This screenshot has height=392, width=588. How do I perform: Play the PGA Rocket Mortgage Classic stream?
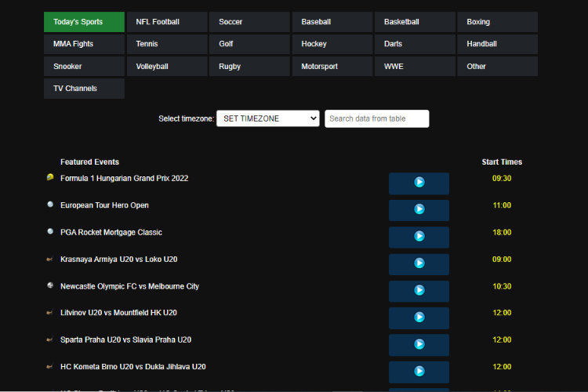point(419,237)
